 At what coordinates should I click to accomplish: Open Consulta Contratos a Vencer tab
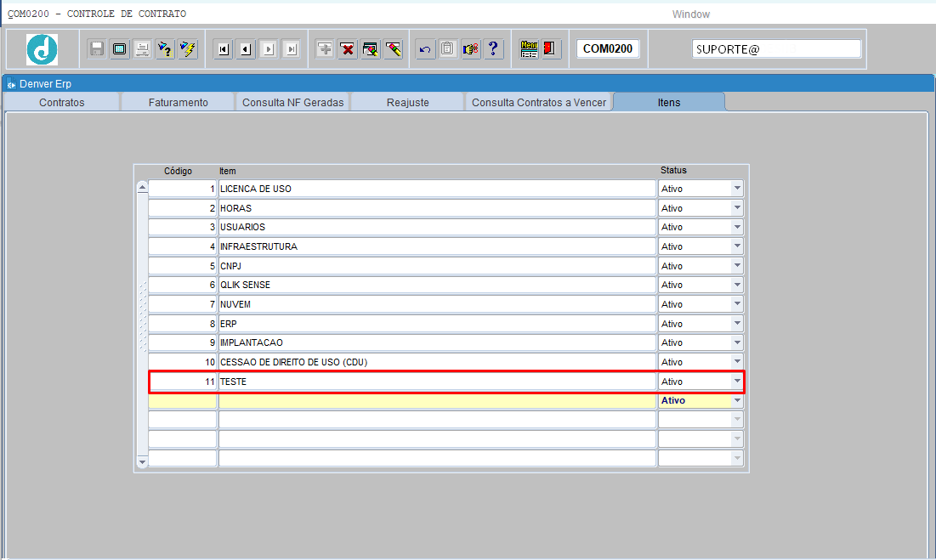538,103
